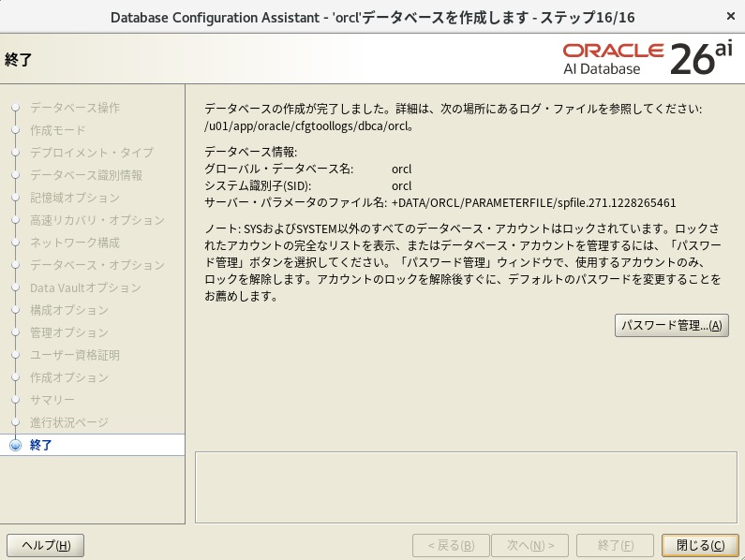This screenshot has width=745, height=560.
Task: Click the Oracle AI Database 26ai logo
Action: [x=648, y=59]
